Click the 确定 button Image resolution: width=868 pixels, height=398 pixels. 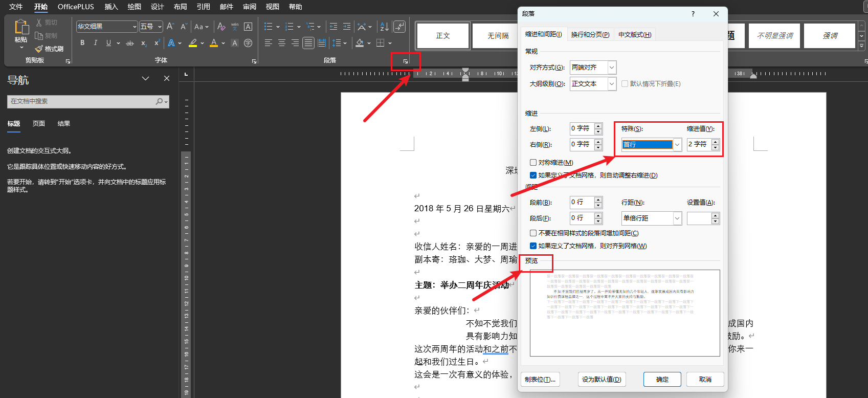pos(662,379)
